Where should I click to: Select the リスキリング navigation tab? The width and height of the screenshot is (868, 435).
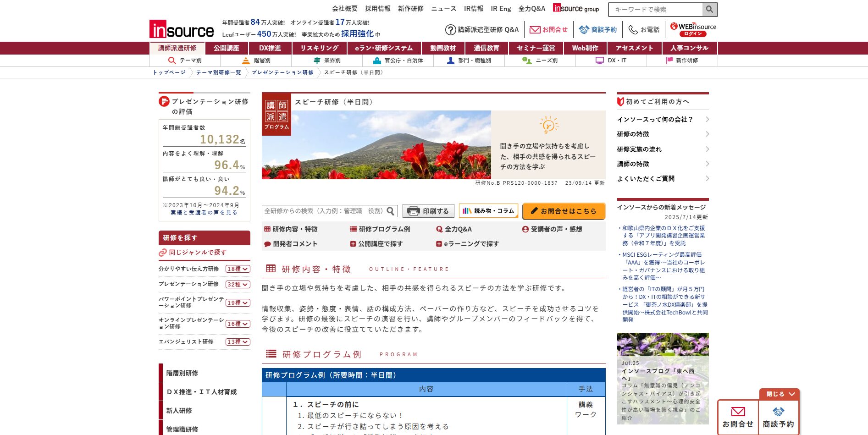(x=319, y=48)
